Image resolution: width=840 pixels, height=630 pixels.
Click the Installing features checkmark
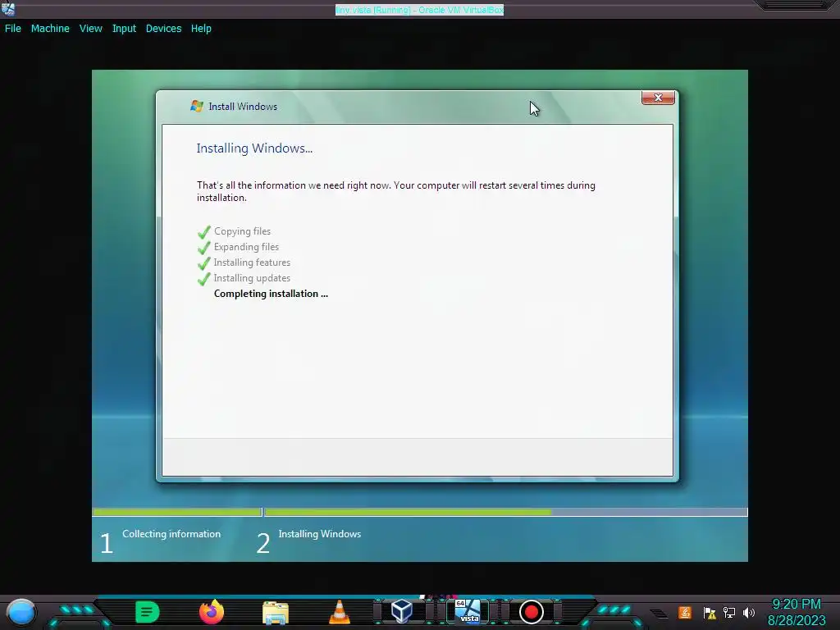pyautogui.click(x=204, y=263)
